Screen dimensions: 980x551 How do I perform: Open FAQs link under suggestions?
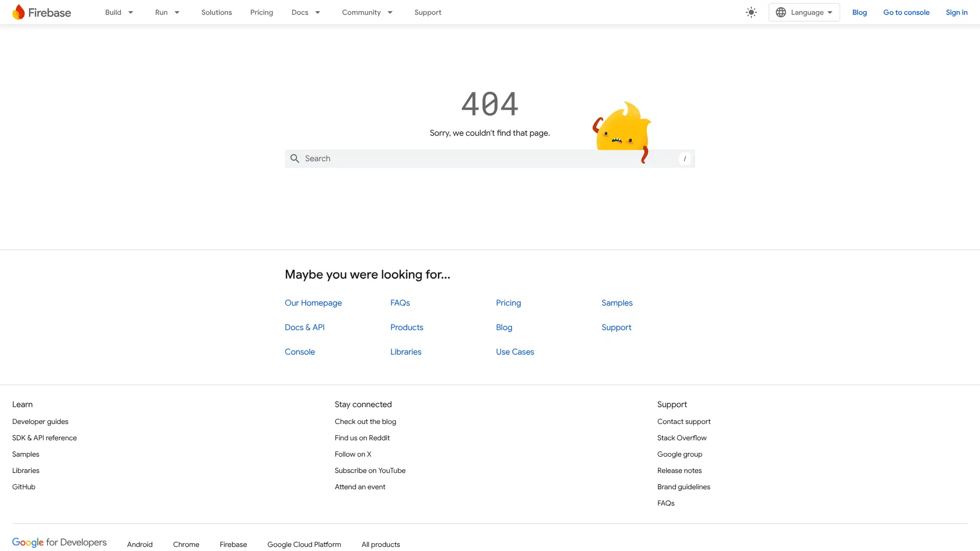pyautogui.click(x=400, y=303)
